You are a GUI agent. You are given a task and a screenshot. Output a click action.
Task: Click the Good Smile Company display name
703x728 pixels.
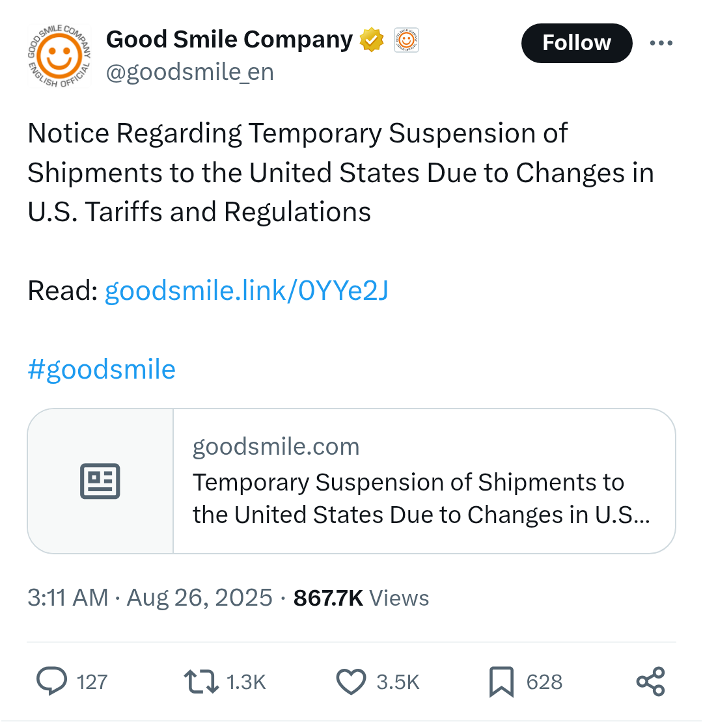click(229, 40)
